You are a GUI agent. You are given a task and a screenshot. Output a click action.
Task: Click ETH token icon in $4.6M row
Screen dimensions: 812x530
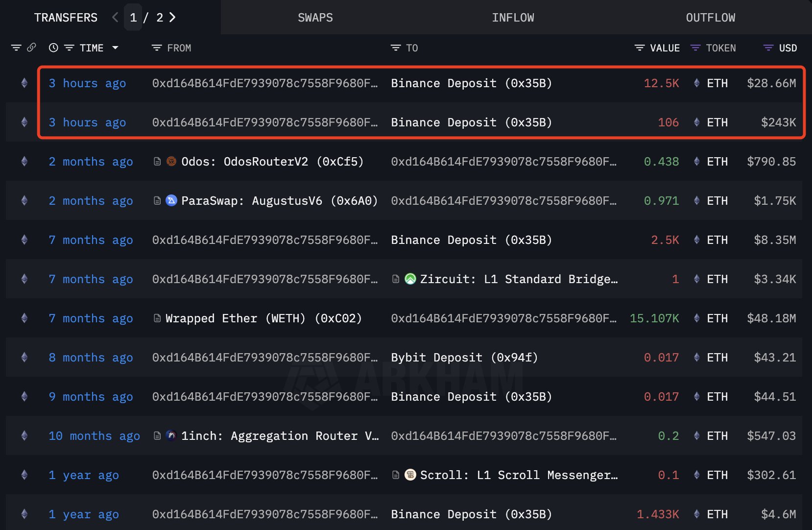click(696, 514)
